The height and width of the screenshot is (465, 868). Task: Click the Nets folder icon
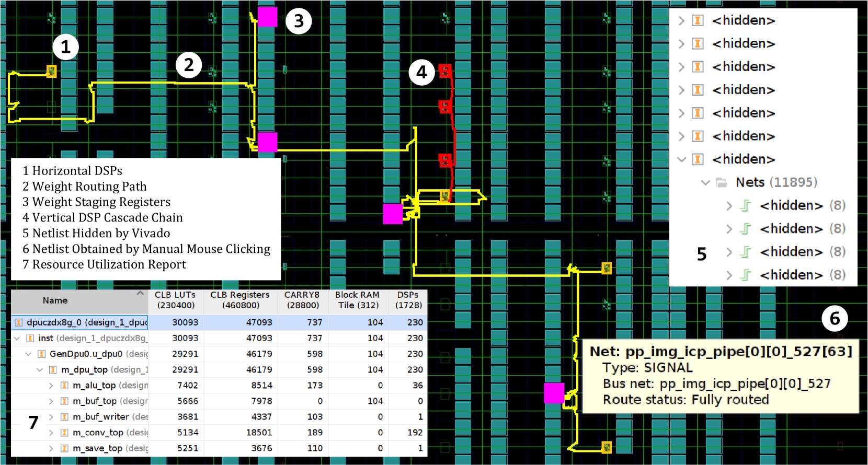722,182
